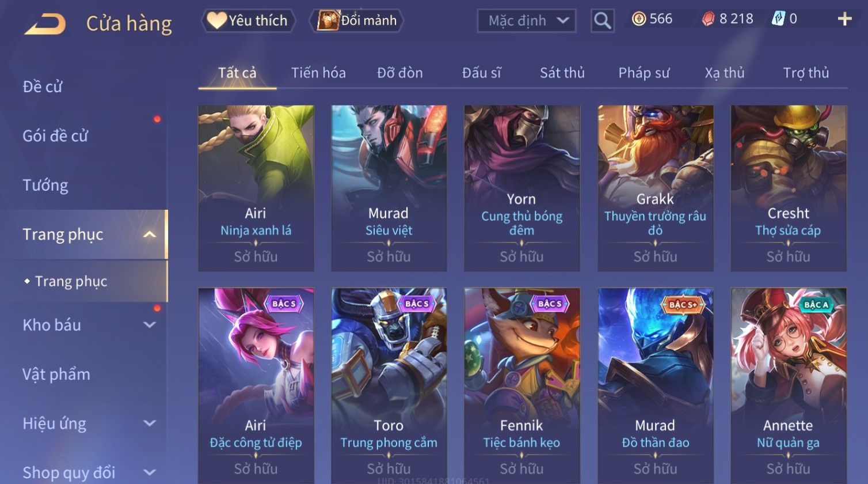Tap the golden back arrow icon
This screenshot has width=868, height=484.
point(45,24)
